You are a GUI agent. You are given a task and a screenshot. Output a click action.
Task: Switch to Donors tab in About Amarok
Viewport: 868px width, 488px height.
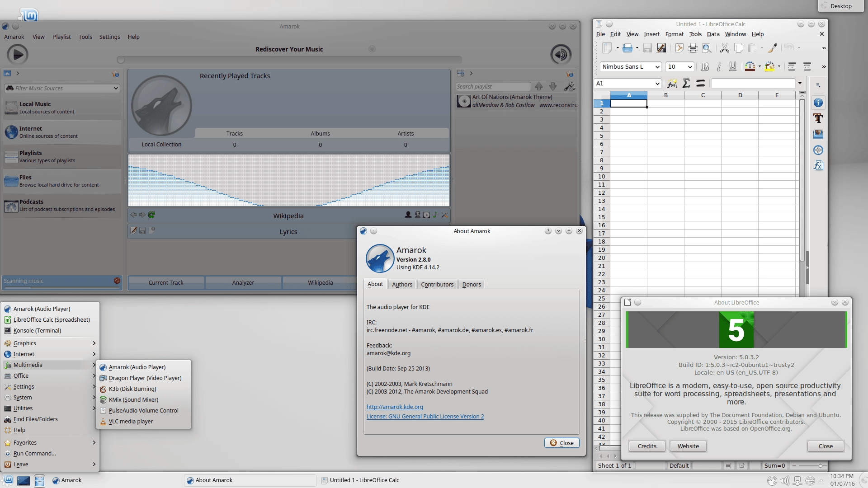(472, 284)
